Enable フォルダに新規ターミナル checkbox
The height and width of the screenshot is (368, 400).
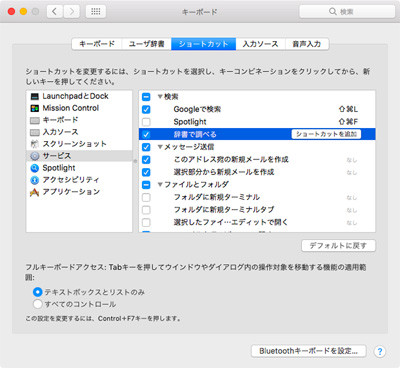click(x=146, y=197)
